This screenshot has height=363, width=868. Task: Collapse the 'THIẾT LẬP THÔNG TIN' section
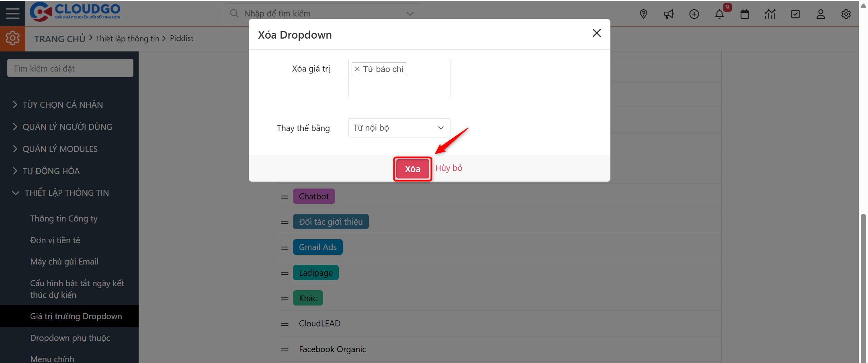[x=66, y=193]
